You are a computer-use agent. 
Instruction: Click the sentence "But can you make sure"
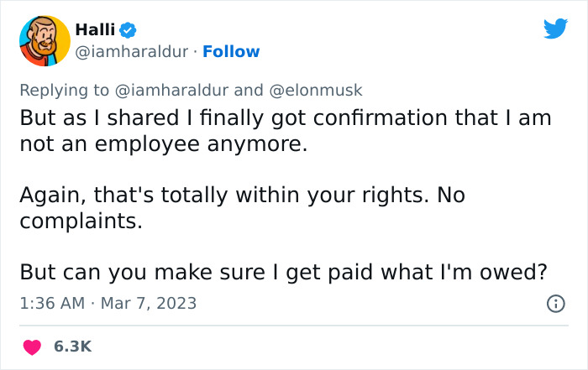pyautogui.click(x=284, y=273)
